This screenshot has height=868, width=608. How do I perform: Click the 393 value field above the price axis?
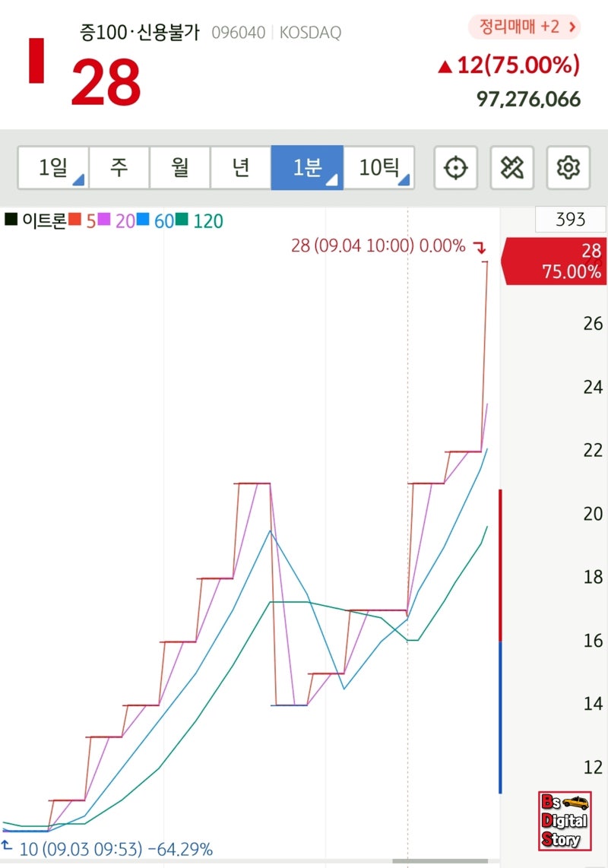[570, 219]
